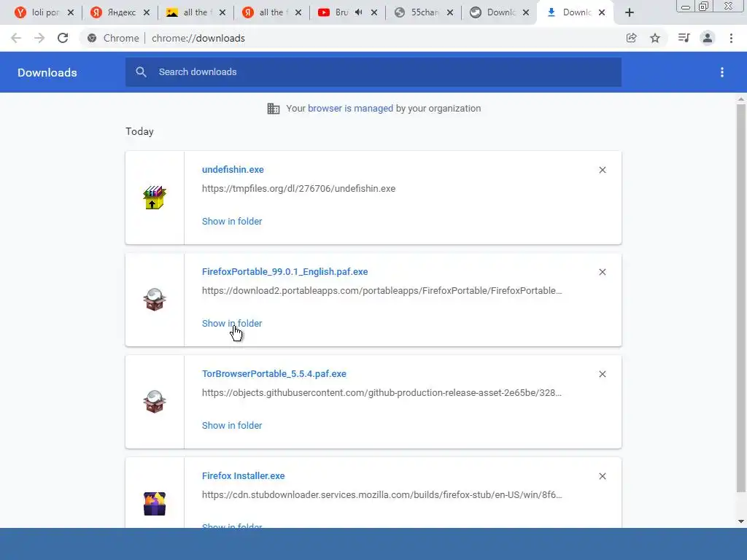This screenshot has height=560, width=747.
Task: Close the YouTube 'Bru' tab
Action: coord(374,12)
